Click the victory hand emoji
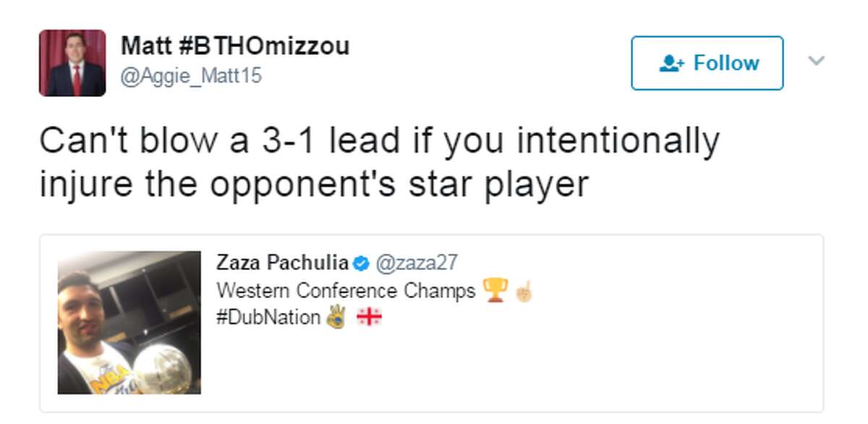 (335, 317)
